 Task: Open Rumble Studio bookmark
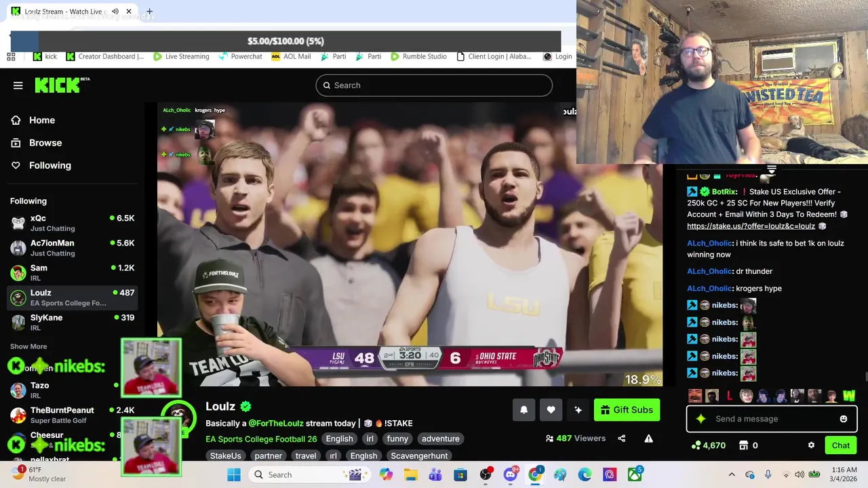[x=418, y=56]
